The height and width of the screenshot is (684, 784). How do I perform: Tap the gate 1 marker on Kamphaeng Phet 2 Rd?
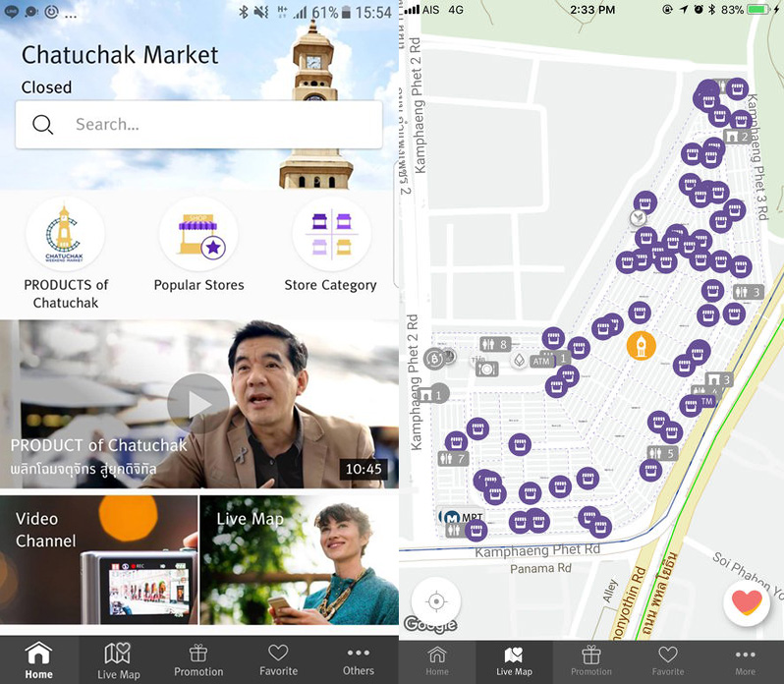(x=433, y=394)
